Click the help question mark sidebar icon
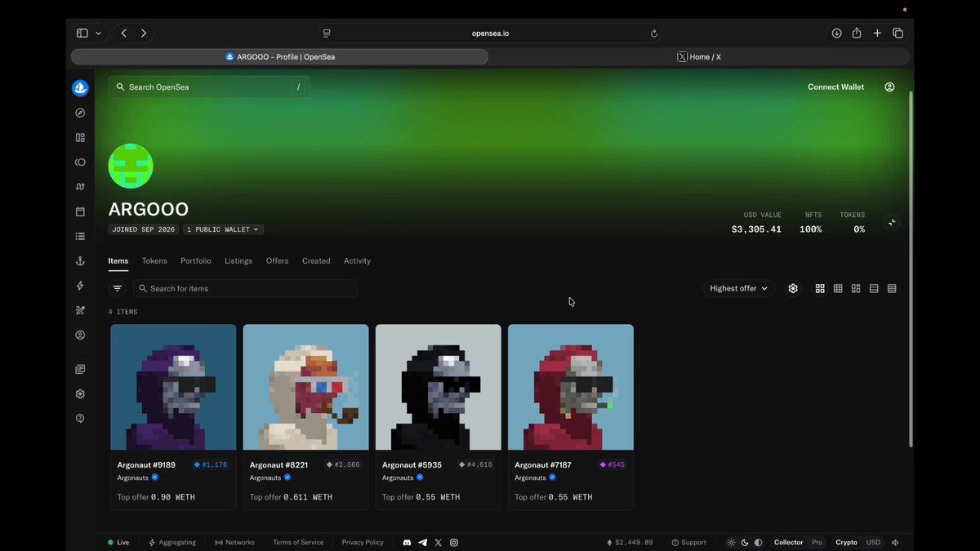The height and width of the screenshot is (551, 980). pyautogui.click(x=80, y=418)
